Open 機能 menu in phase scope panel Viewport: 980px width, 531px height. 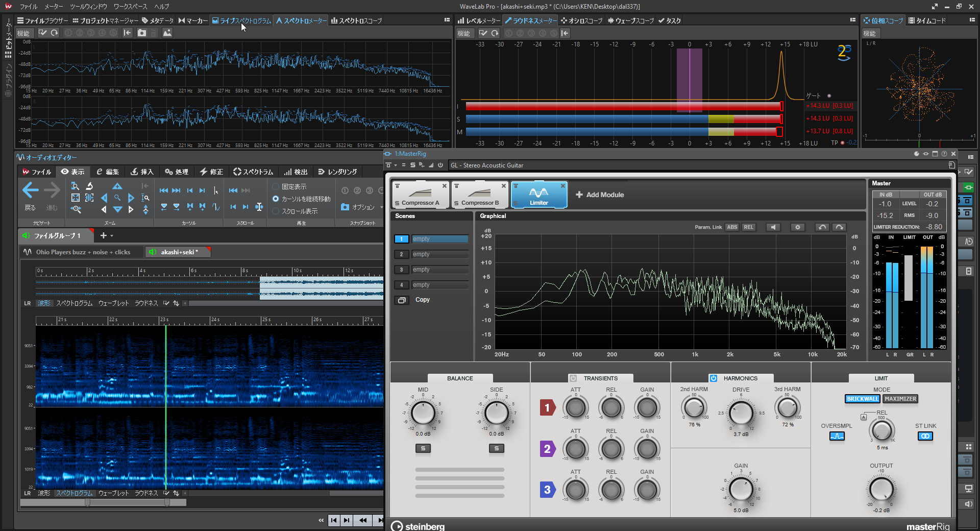coord(870,33)
